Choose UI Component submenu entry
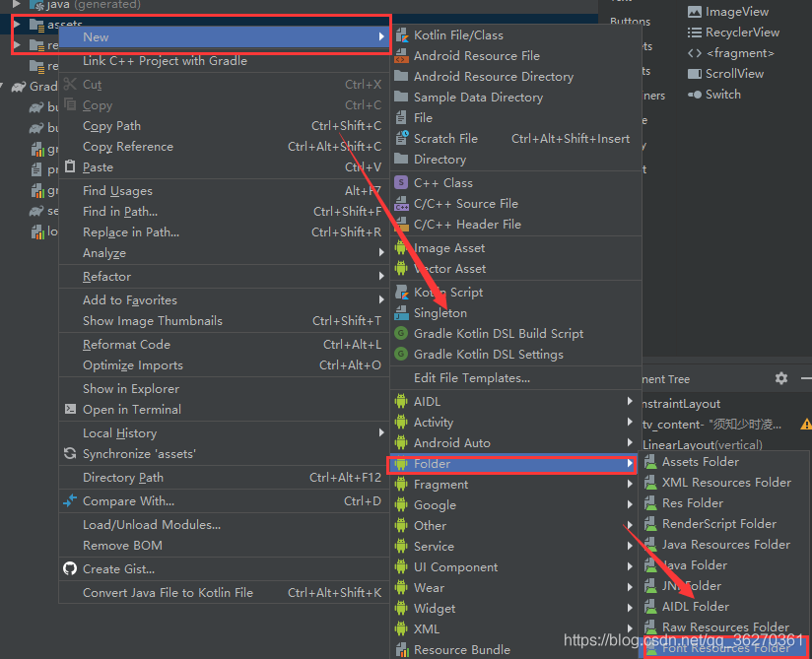Image resolution: width=812 pixels, height=659 pixels. pyautogui.click(x=514, y=566)
